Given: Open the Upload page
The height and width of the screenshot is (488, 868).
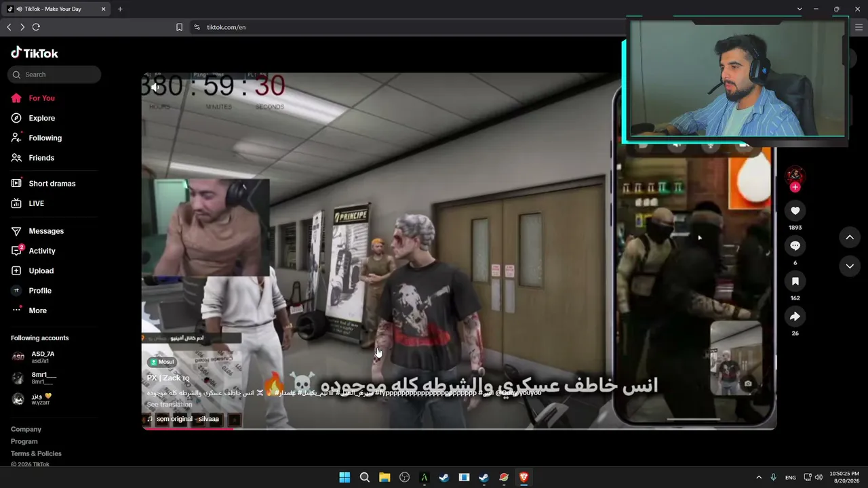Looking at the screenshot, I should [32, 270].
